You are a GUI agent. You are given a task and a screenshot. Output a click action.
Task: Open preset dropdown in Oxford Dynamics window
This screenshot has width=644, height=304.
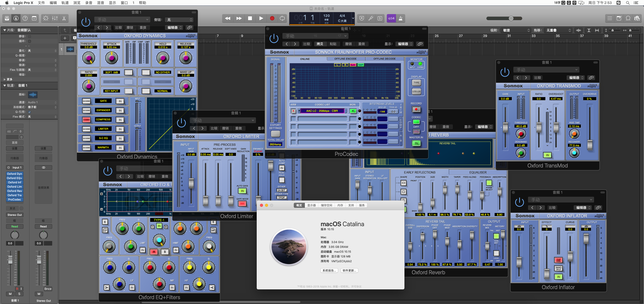coord(122,20)
